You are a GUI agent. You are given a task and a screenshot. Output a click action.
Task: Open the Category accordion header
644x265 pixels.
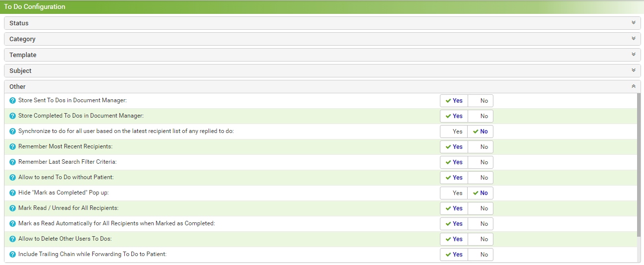[322, 39]
